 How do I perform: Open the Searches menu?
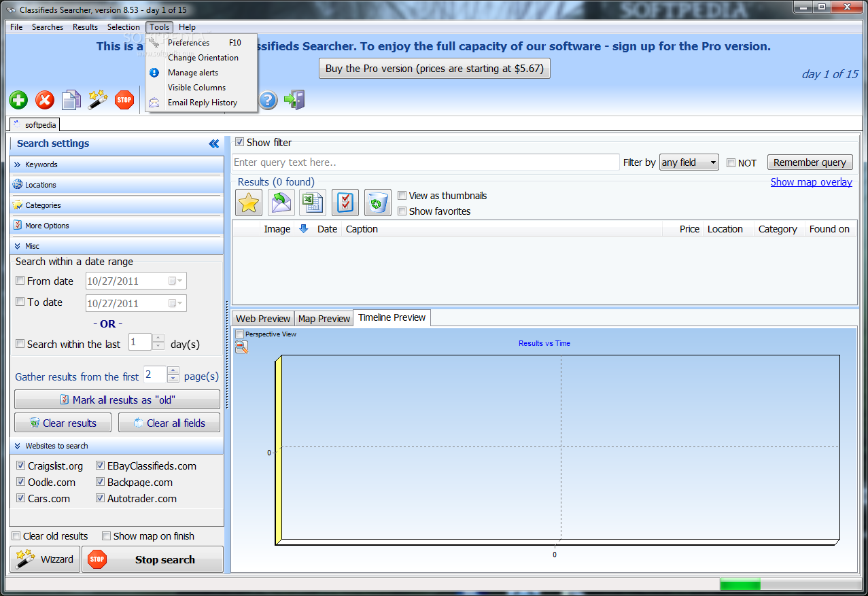point(48,27)
